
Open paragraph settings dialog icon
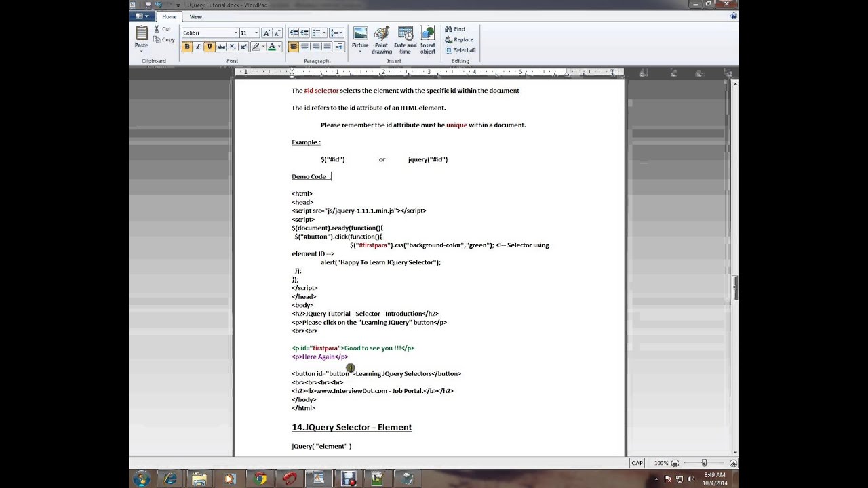(x=339, y=47)
